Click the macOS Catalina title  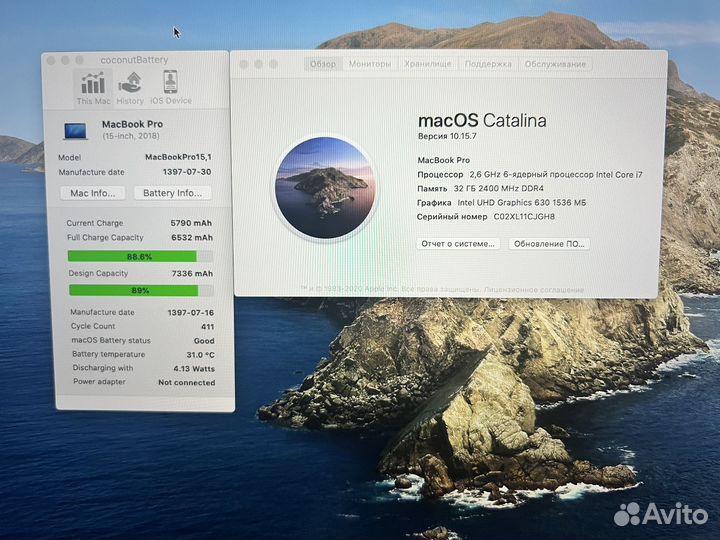point(482,121)
